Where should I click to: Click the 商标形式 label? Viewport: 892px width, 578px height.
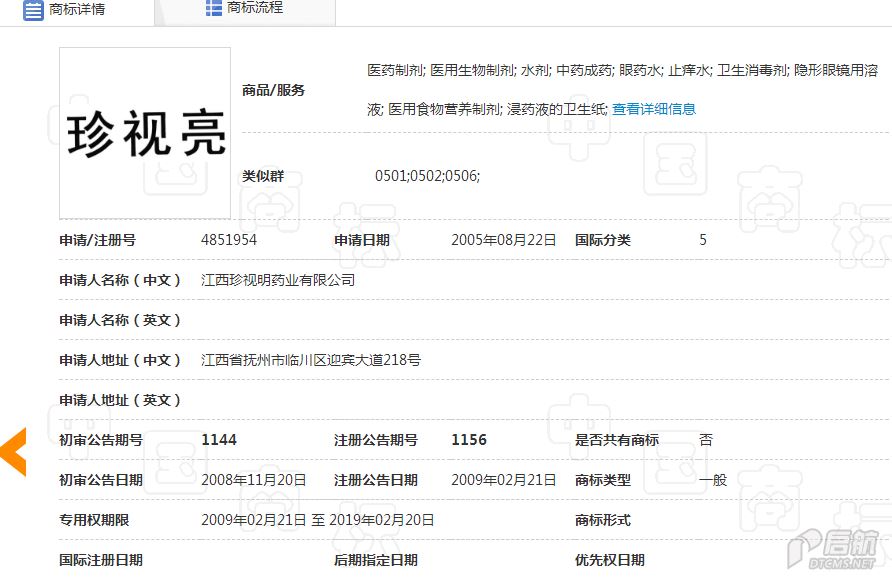(603, 520)
